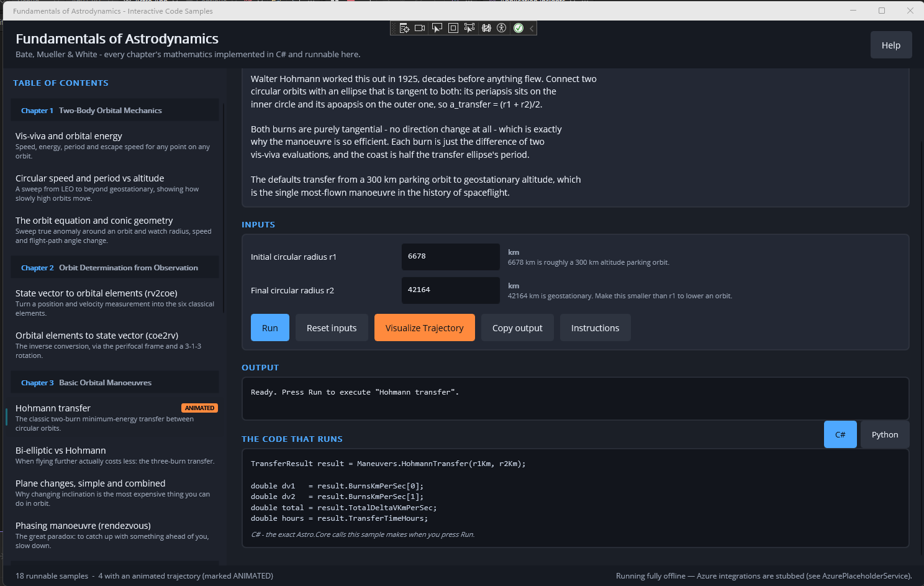Enable Track Focused Element icon

click(x=469, y=28)
